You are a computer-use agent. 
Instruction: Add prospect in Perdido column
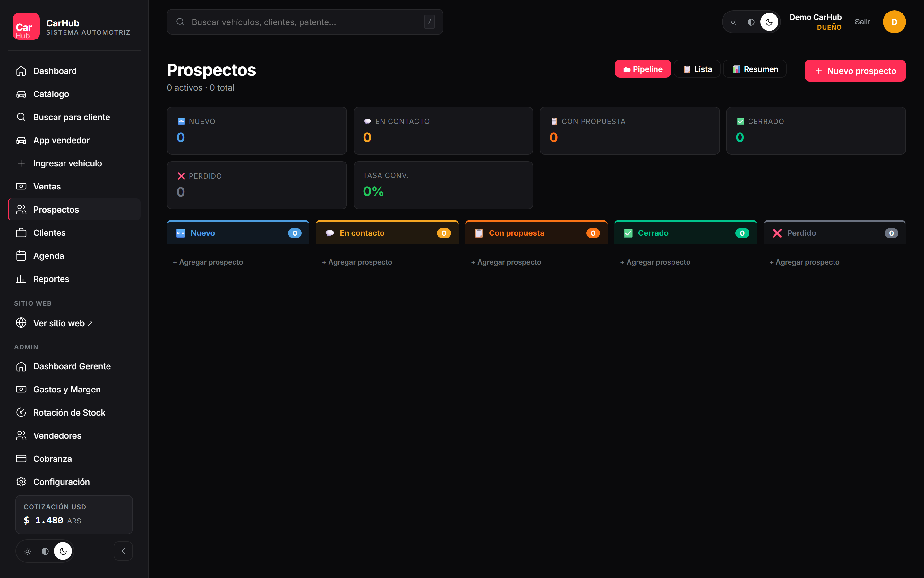[804, 262]
